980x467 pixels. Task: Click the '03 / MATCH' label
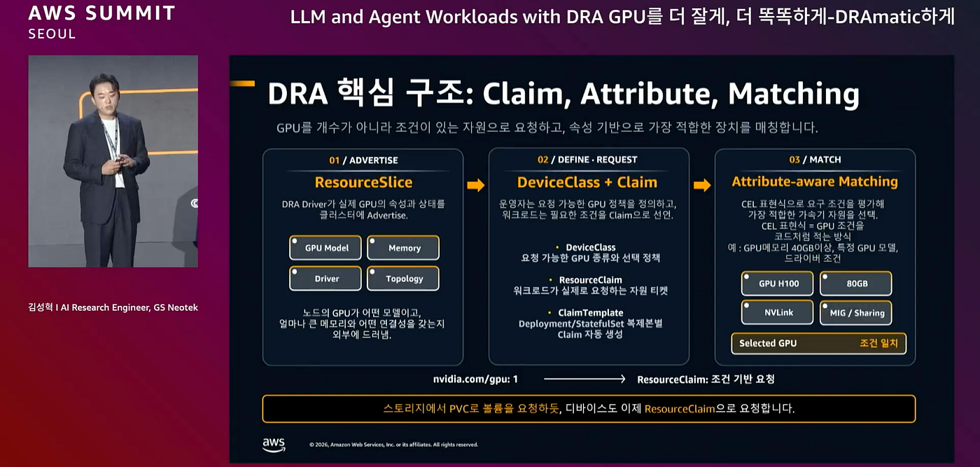(815, 160)
